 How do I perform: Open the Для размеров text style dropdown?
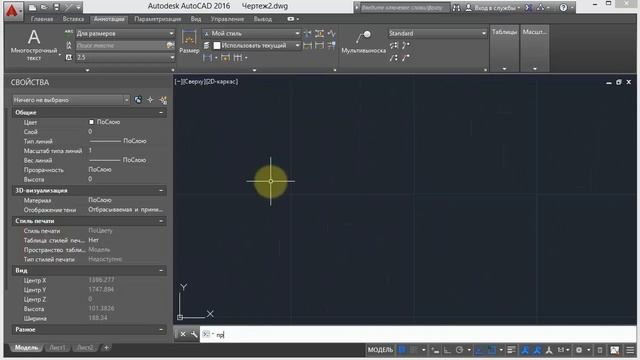tap(125, 33)
